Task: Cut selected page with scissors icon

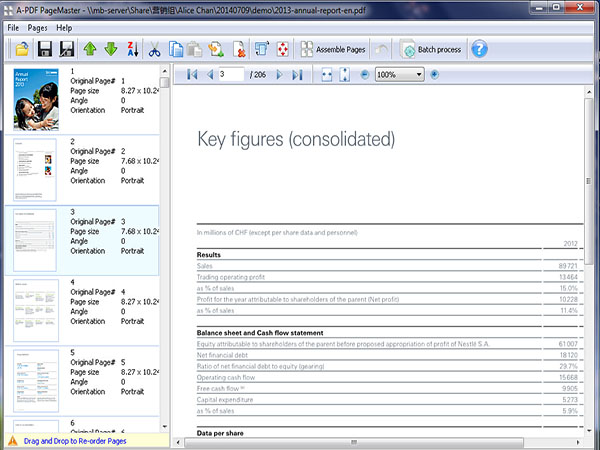Action: coord(154,49)
